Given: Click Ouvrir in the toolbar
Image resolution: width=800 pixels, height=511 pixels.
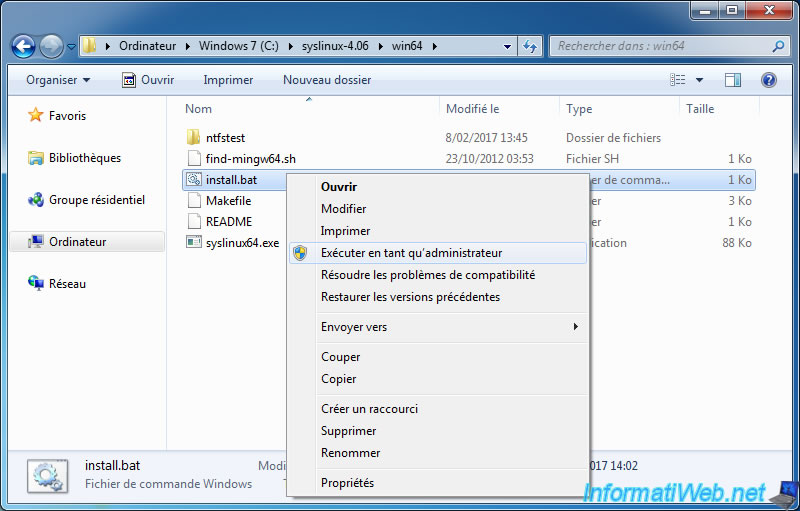Looking at the screenshot, I should coord(148,80).
